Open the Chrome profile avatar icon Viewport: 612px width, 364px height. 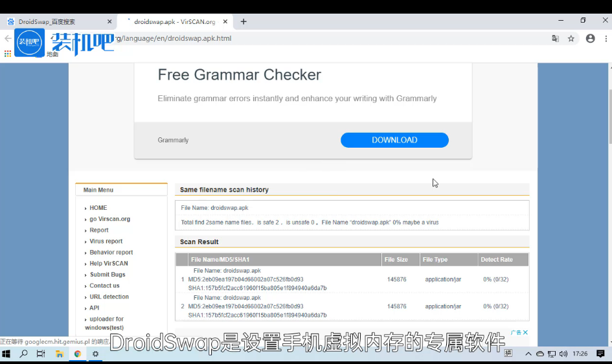[590, 39]
